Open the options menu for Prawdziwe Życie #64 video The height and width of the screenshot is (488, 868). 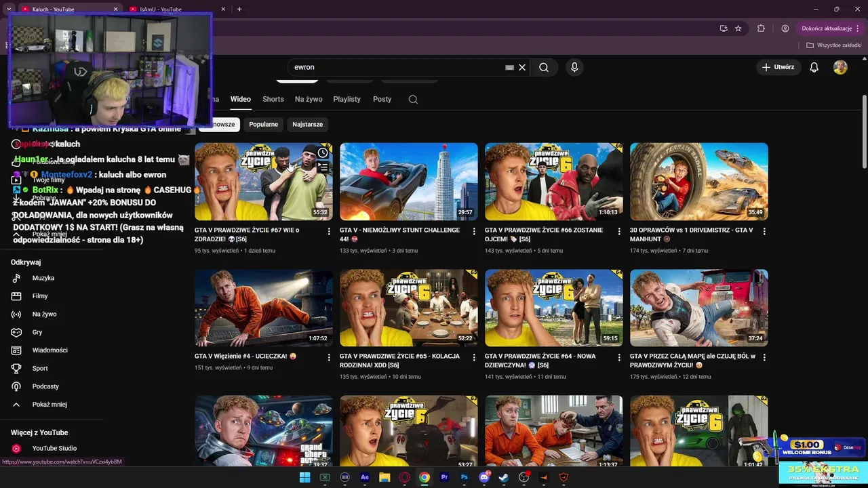click(x=619, y=357)
